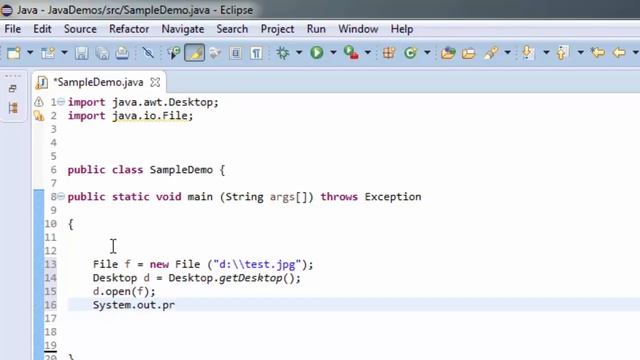Collapse the import block fold at line 1
Viewport: 640px width, 360px height.
click(61, 102)
